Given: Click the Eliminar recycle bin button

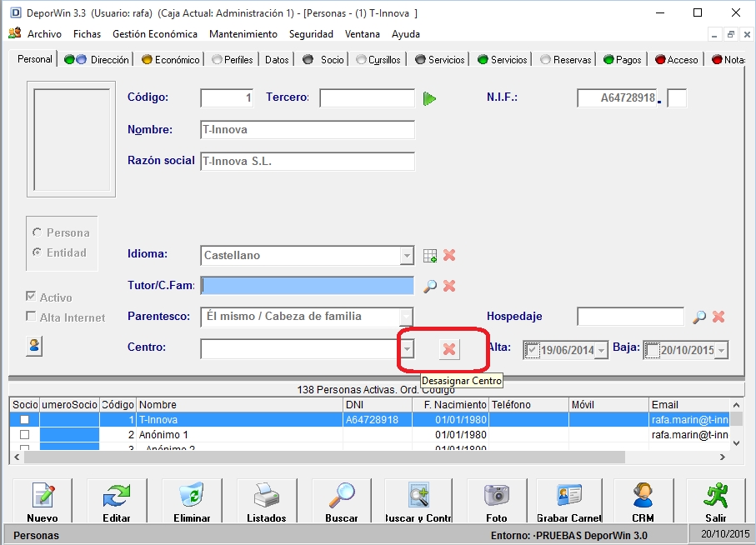Looking at the screenshot, I should (192, 502).
